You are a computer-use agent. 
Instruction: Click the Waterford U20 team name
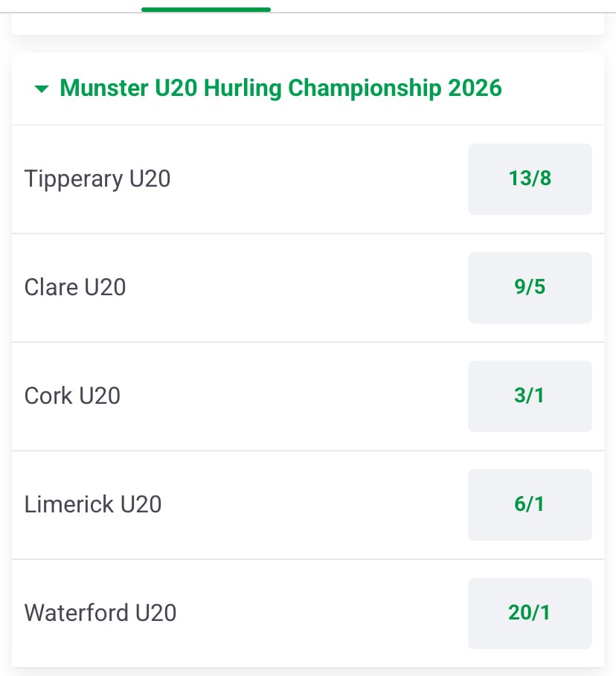click(100, 613)
